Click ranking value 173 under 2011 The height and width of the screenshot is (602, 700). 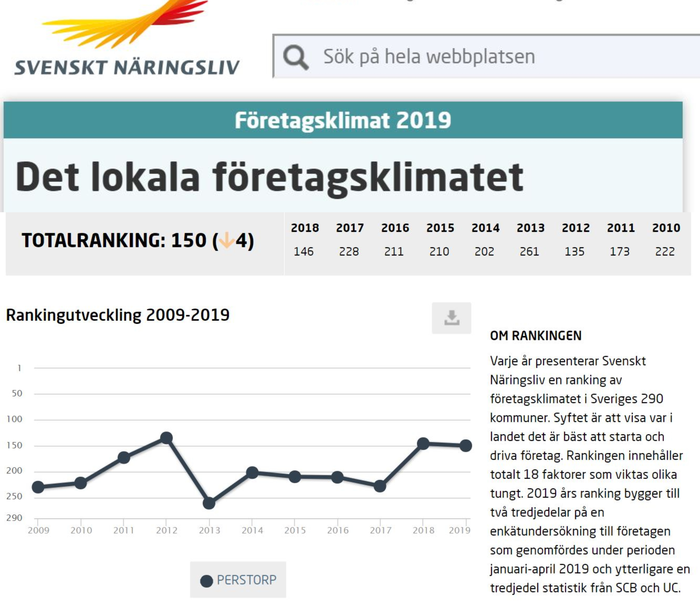click(620, 251)
